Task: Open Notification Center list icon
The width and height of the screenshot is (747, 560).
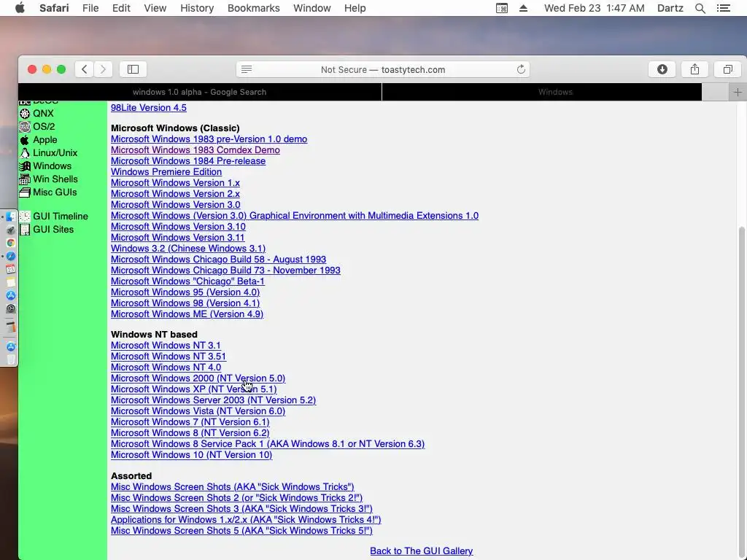Action: 723,8
